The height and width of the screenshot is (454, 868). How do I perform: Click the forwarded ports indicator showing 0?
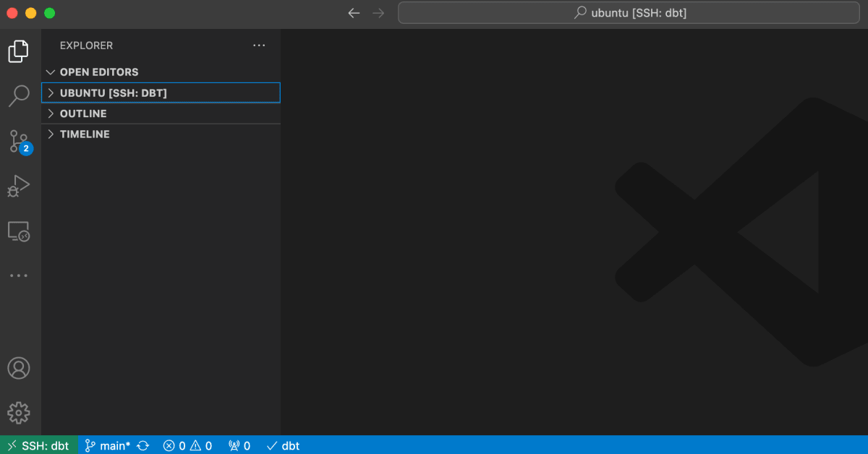click(x=239, y=445)
